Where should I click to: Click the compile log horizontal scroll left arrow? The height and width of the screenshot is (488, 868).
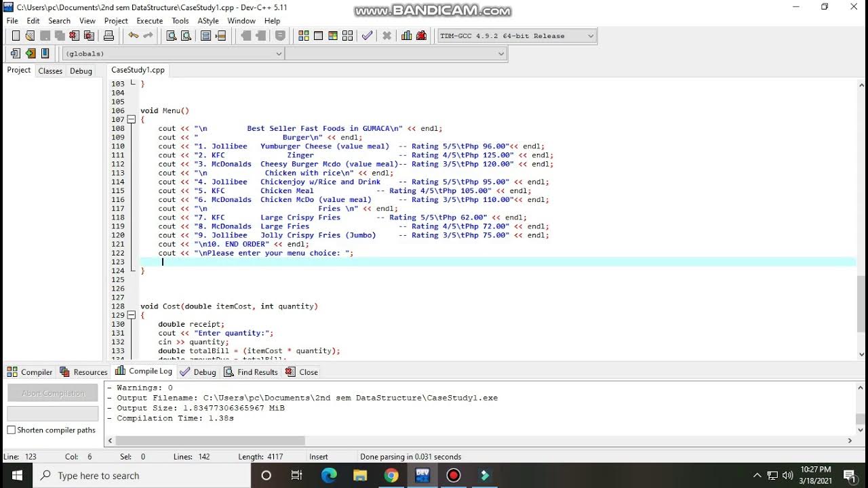[110, 441]
